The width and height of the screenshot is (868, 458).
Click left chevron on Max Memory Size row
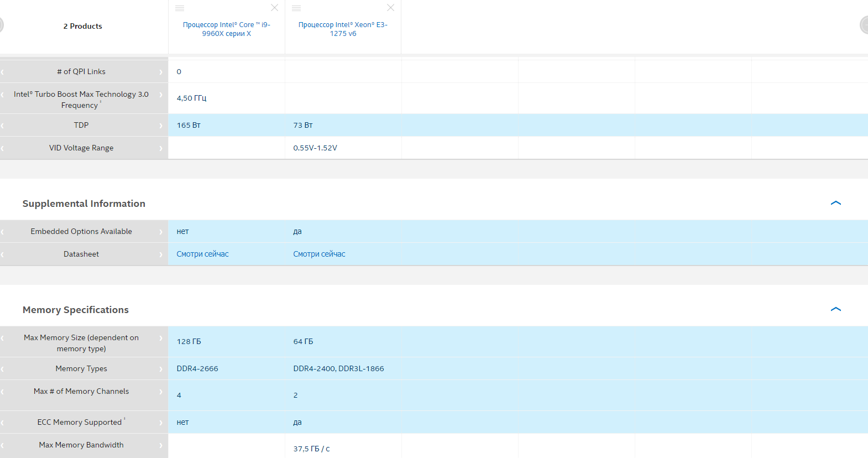3,338
